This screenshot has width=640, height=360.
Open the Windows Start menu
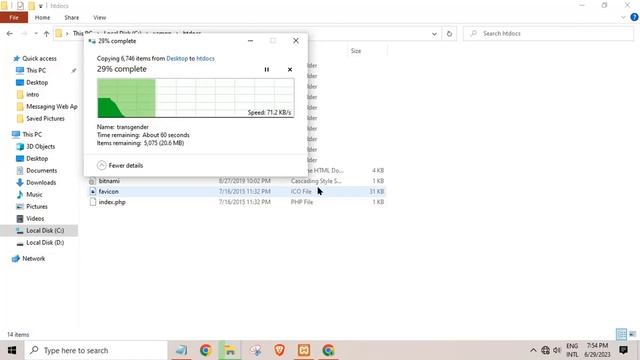click(12, 350)
